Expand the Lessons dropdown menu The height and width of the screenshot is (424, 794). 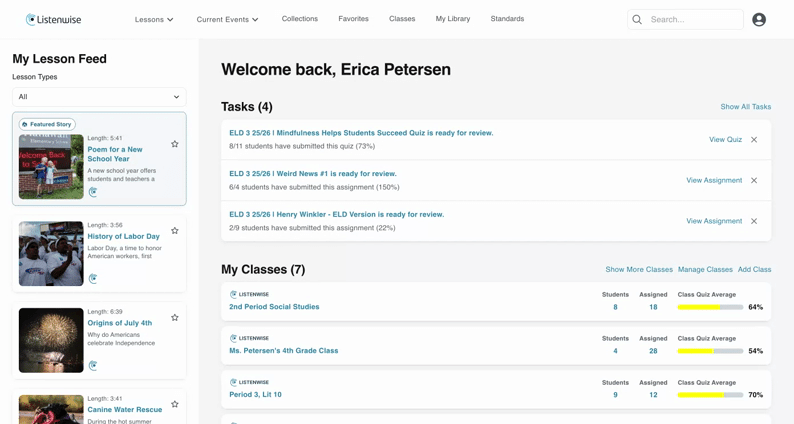click(x=154, y=19)
